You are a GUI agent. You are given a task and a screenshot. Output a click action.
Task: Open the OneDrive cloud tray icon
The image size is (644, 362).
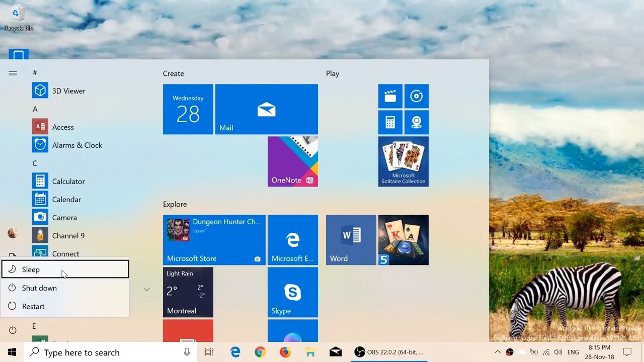coord(522,352)
